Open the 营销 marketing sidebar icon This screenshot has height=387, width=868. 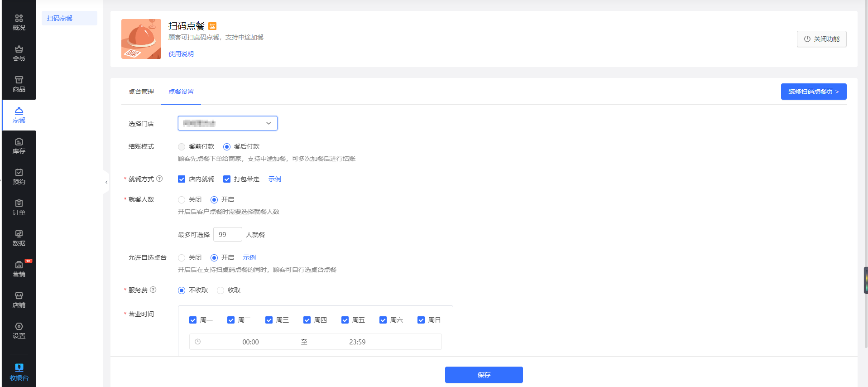point(19,269)
